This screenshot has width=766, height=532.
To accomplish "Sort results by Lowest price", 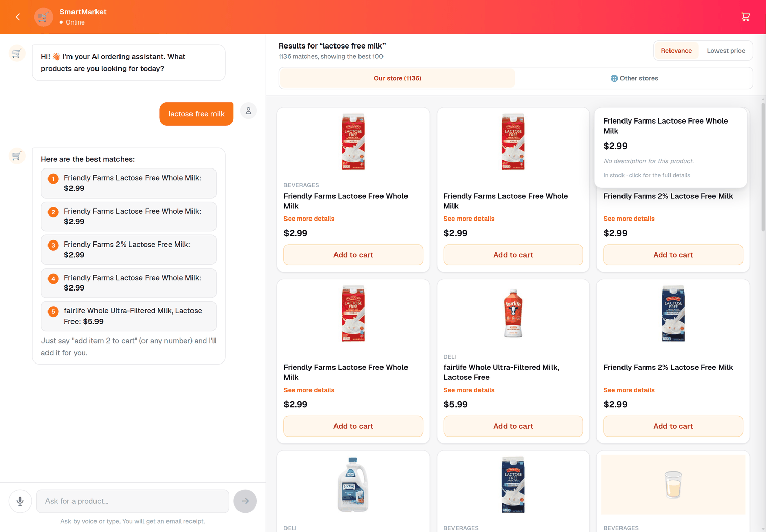I will click(726, 51).
